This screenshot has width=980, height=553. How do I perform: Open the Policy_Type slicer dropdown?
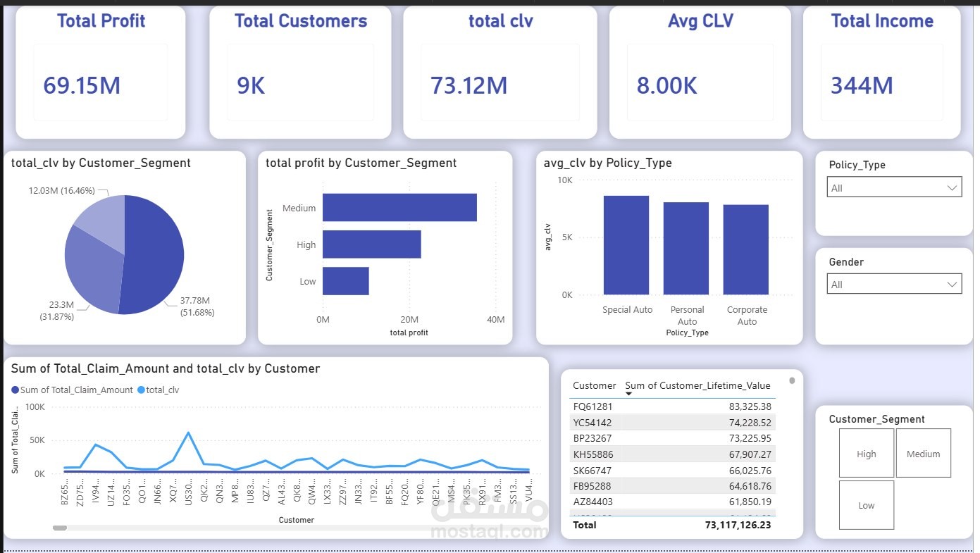pyautogui.click(x=893, y=187)
